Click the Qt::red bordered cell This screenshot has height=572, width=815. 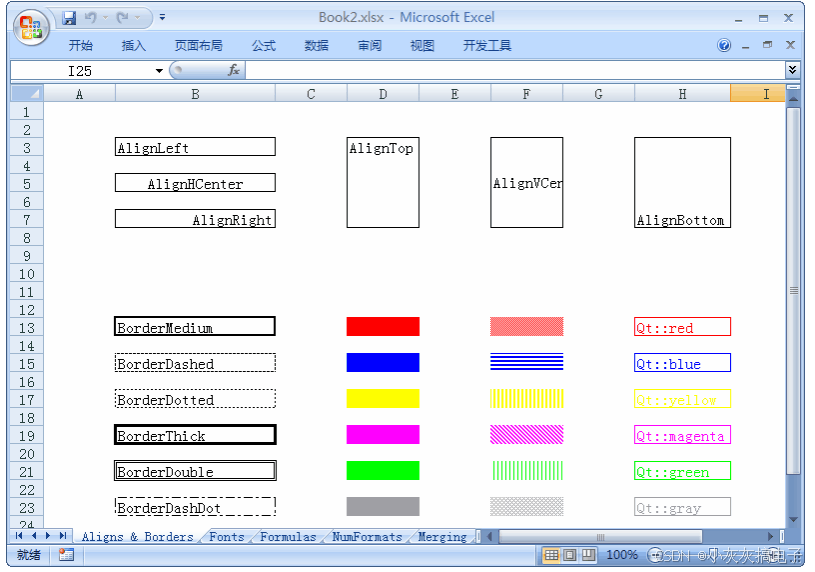click(x=682, y=327)
